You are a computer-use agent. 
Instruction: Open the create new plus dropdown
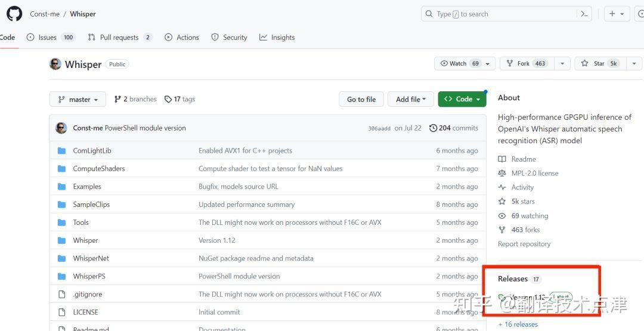tap(617, 14)
